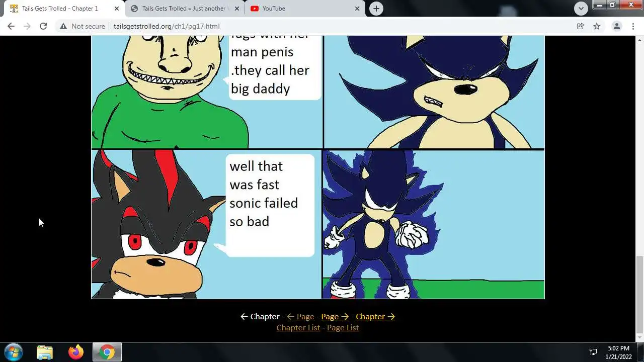Open File Explorer from taskbar
The height and width of the screenshot is (362, 644).
(45, 352)
